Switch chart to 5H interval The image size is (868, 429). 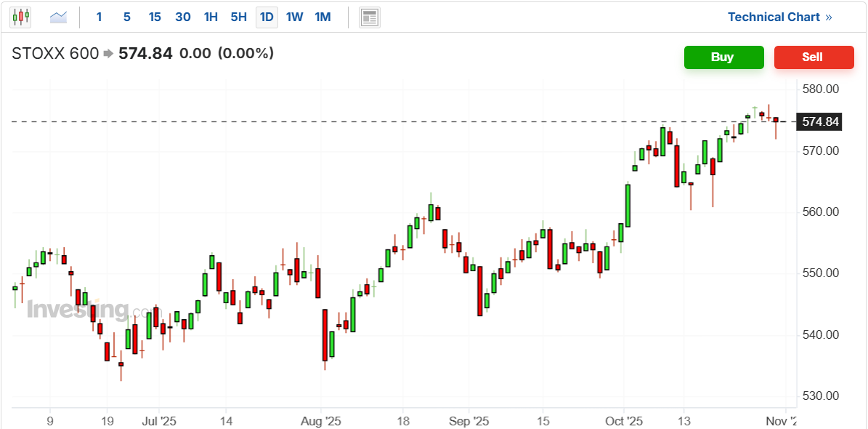coord(238,17)
